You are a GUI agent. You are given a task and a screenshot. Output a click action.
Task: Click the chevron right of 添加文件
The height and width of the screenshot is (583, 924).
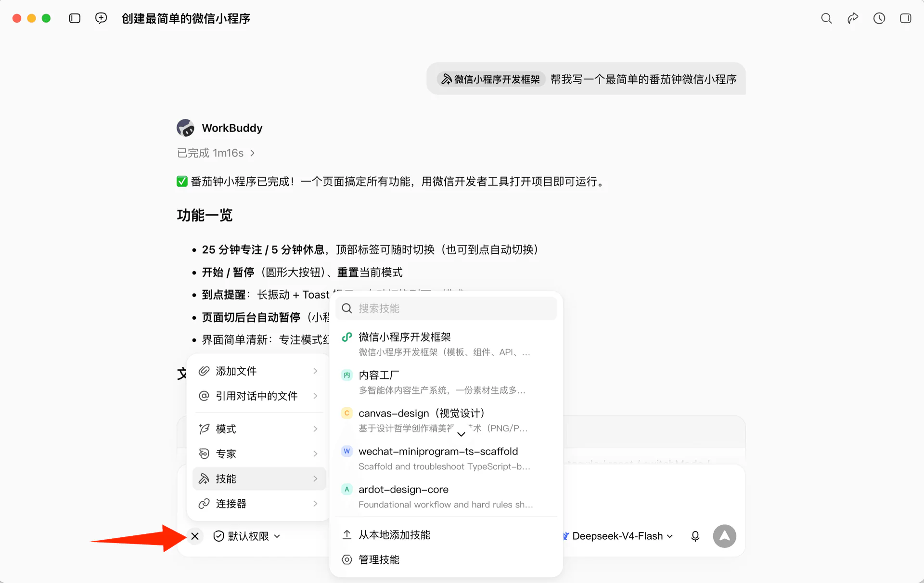315,371
